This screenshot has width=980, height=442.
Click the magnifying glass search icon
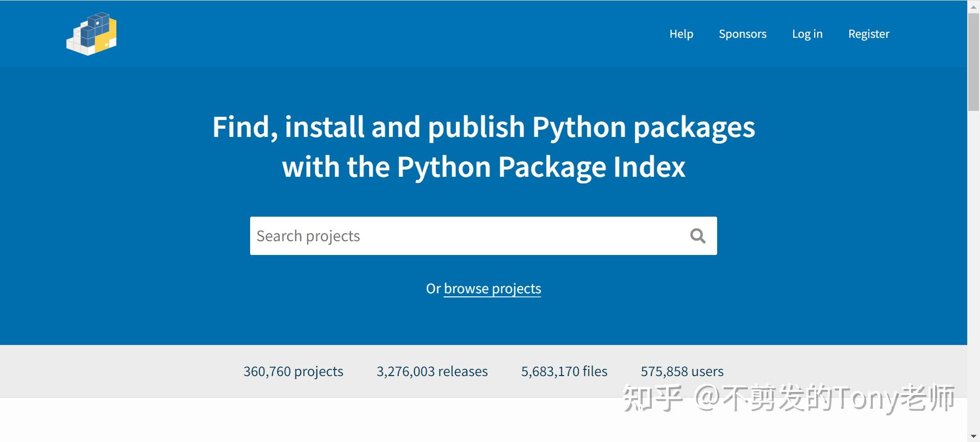(698, 236)
